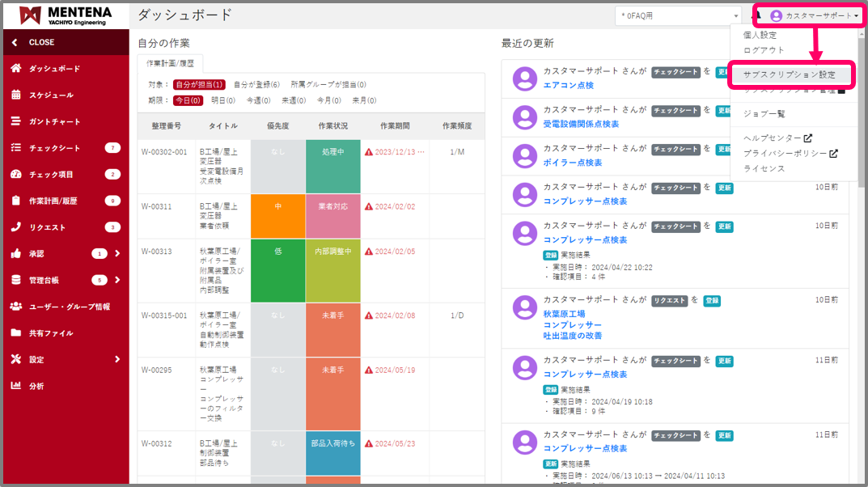This screenshot has width=868, height=487.
Task: Open the ガントチャート sidebar icon
Action: point(16,121)
